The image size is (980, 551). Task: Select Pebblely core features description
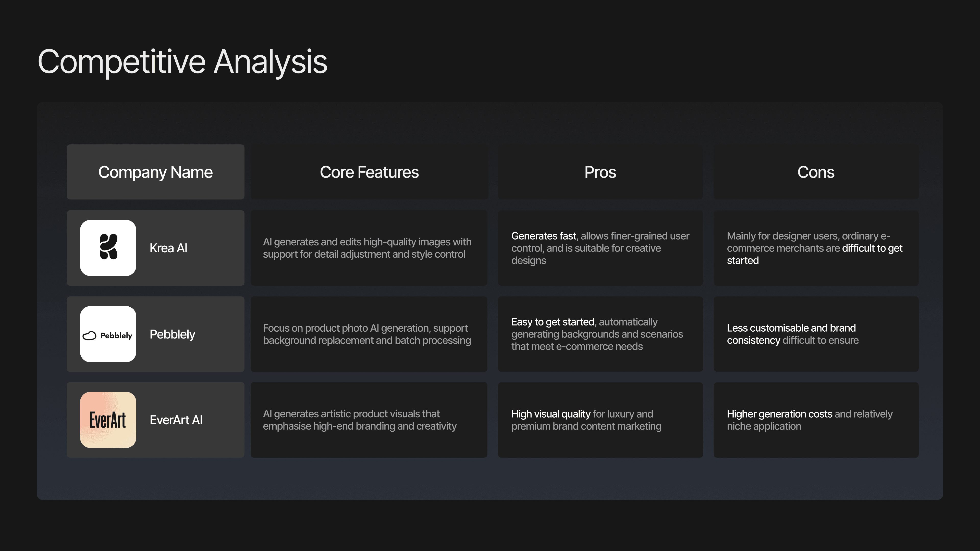coord(367,334)
